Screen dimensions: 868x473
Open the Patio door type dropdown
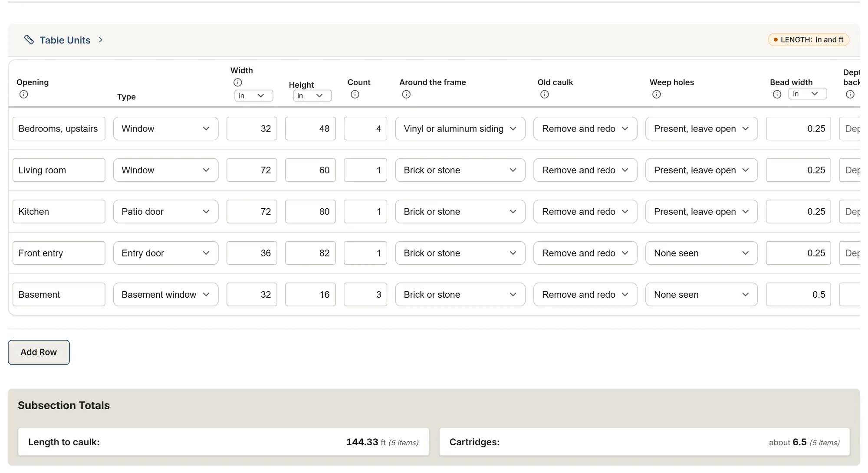click(x=166, y=212)
